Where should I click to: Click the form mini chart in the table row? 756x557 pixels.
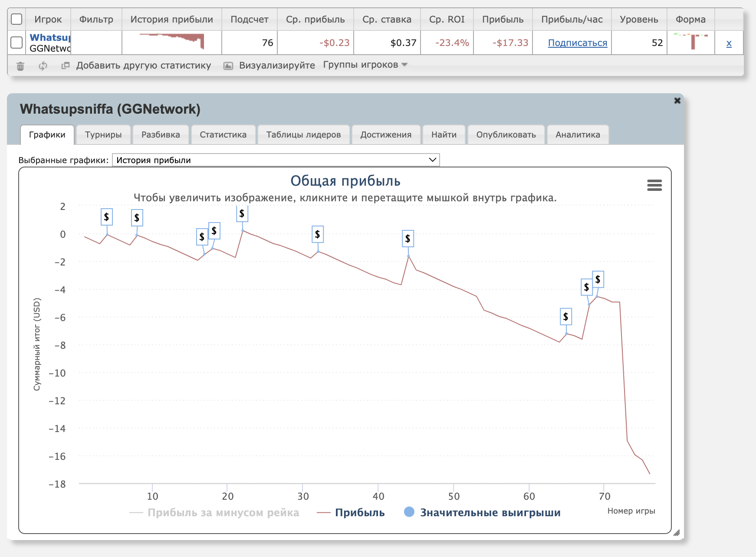(x=690, y=42)
